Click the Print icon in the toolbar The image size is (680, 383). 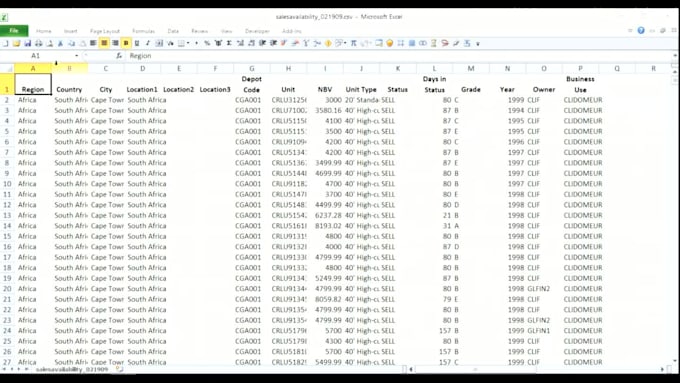pos(39,43)
